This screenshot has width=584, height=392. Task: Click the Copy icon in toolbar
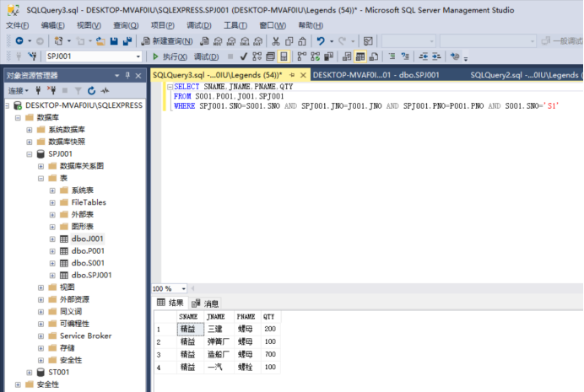click(289, 41)
